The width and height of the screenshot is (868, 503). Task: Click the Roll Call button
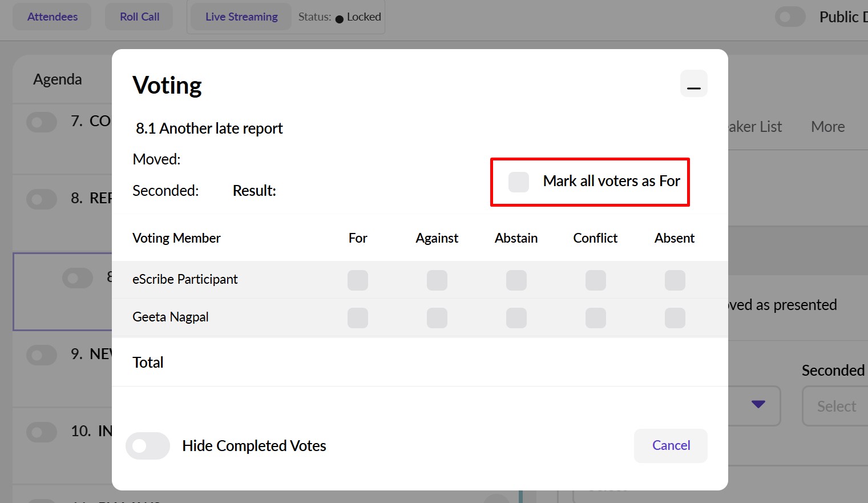(x=139, y=17)
